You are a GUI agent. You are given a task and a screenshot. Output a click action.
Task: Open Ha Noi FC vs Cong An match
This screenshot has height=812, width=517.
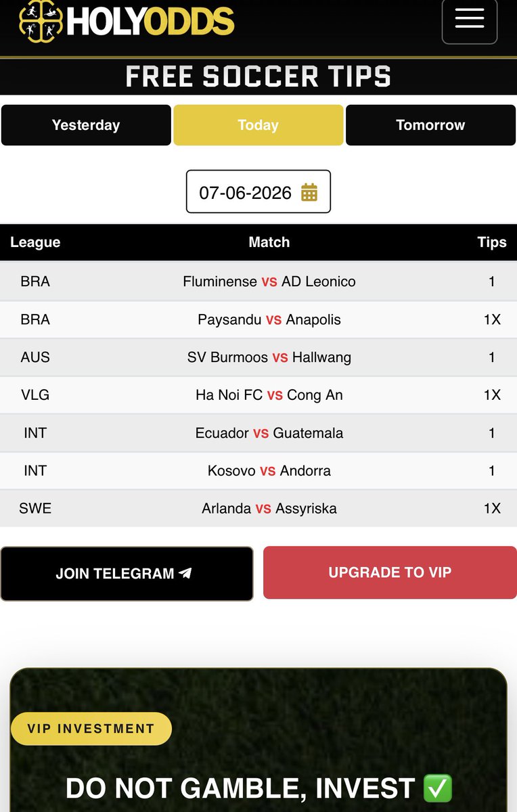point(258,395)
